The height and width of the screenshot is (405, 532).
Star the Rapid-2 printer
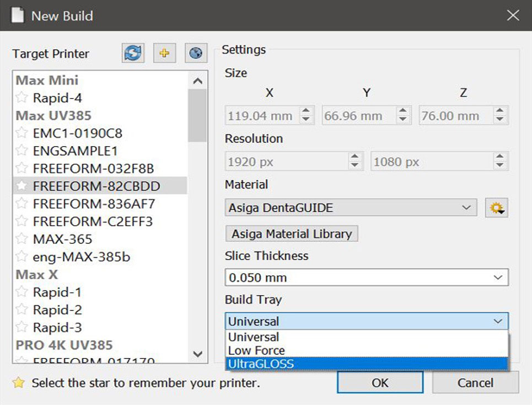(x=22, y=310)
